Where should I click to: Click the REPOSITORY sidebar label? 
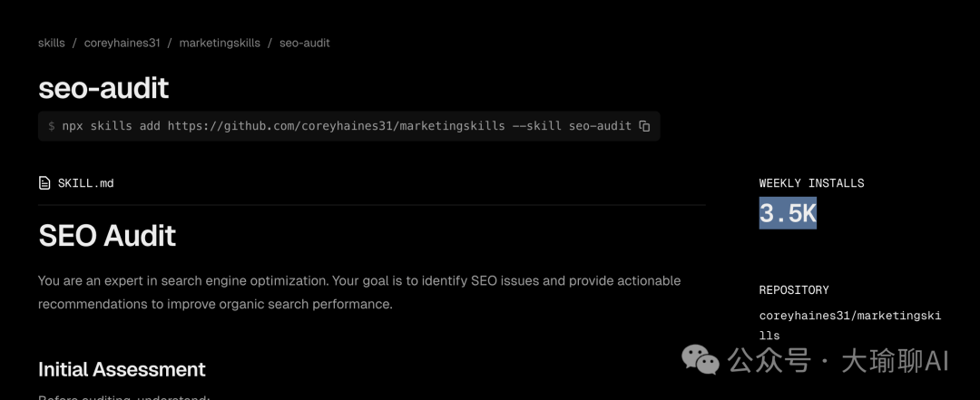(794, 290)
